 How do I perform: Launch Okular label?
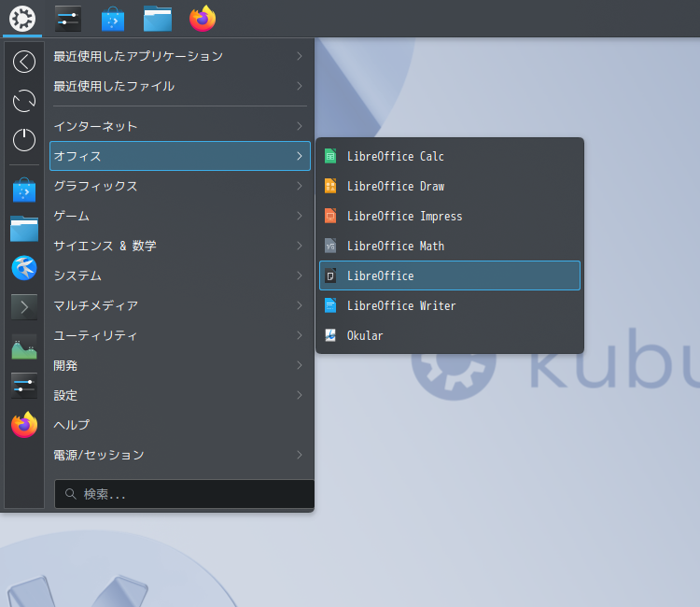coord(365,336)
